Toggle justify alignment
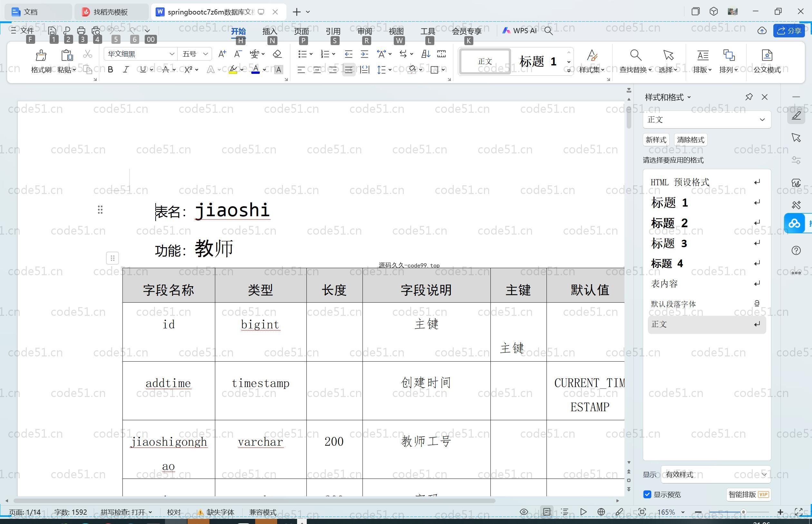The image size is (812, 524). 349,70
